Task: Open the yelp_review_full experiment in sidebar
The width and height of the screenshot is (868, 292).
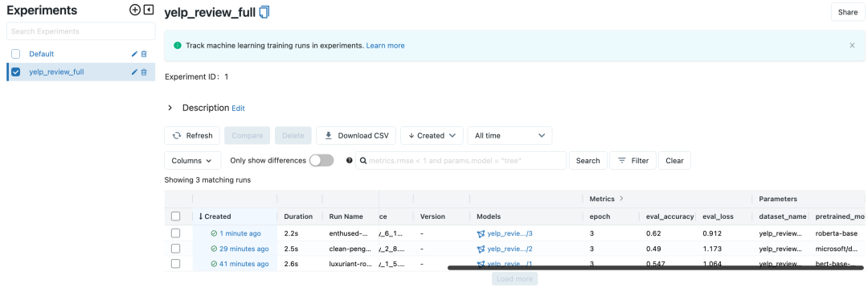Action: click(x=56, y=72)
